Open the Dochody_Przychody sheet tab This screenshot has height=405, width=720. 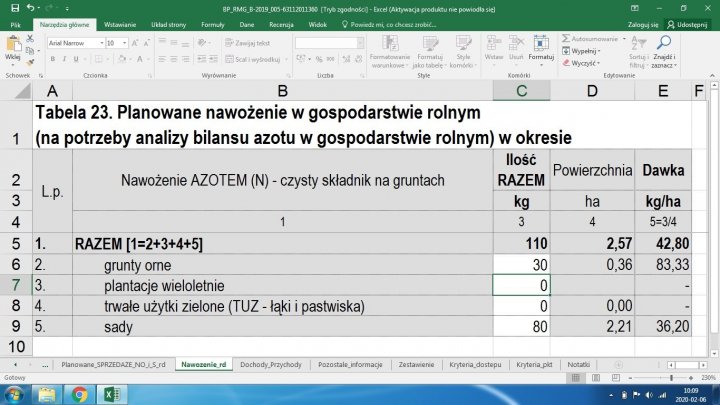click(x=271, y=365)
